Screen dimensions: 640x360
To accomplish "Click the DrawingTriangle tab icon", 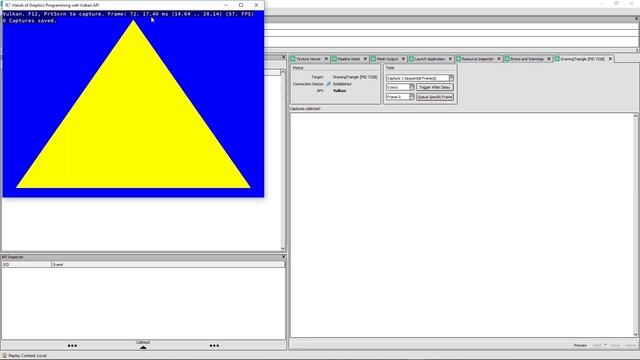I will pyautogui.click(x=557, y=59).
